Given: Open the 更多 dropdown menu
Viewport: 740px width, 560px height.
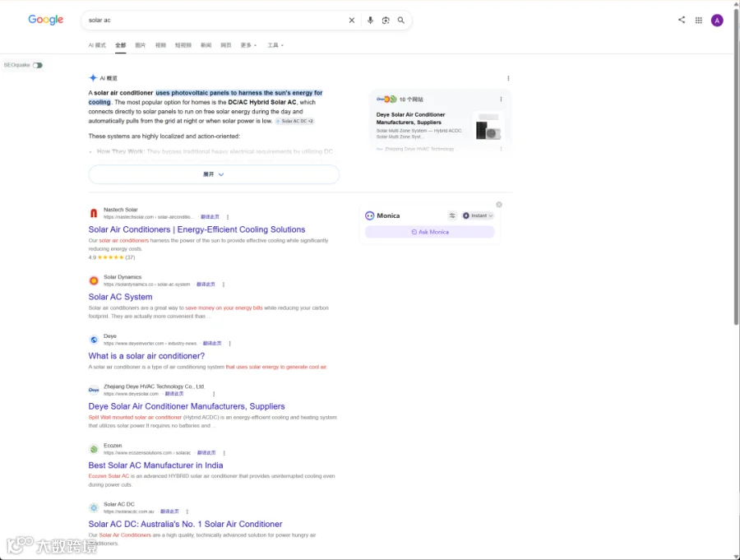Looking at the screenshot, I should pos(248,45).
